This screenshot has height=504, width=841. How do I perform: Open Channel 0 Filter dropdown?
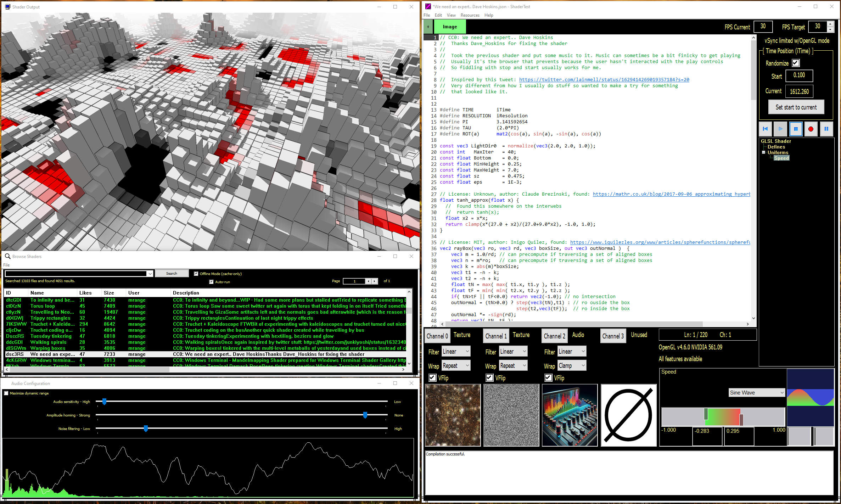(x=456, y=352)
